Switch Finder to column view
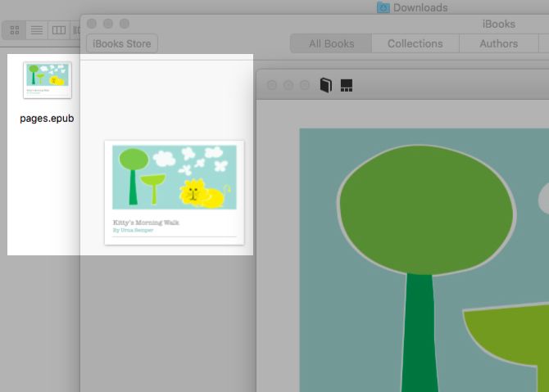This screenshot has height=392, width=549. pos(59,30)
